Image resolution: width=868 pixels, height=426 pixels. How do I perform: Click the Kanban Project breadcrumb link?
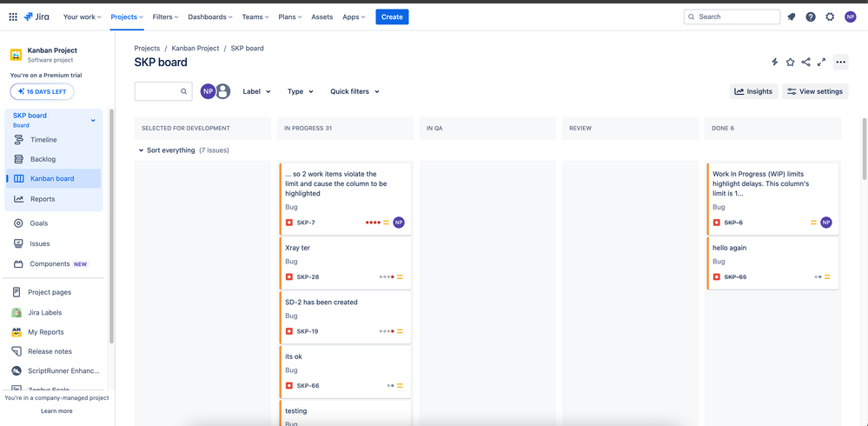tap(195, 48)
